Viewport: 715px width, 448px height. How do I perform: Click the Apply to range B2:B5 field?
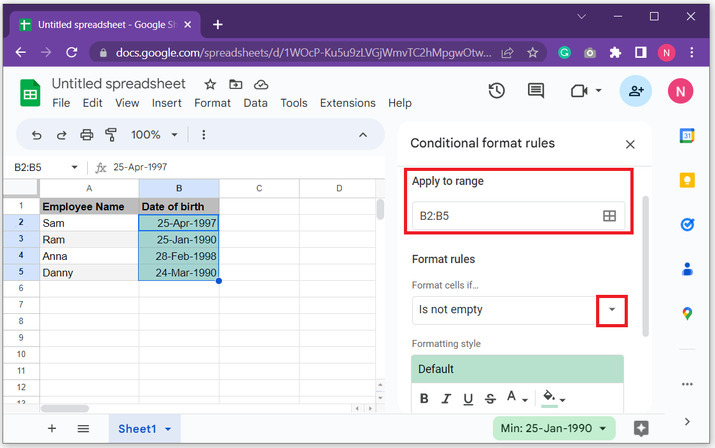(518, 216)
